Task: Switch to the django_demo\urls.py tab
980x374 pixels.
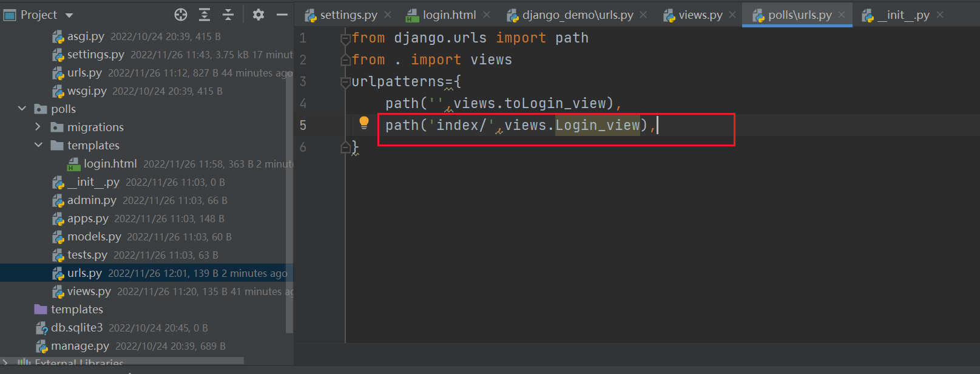Action: tap(578, 15)
